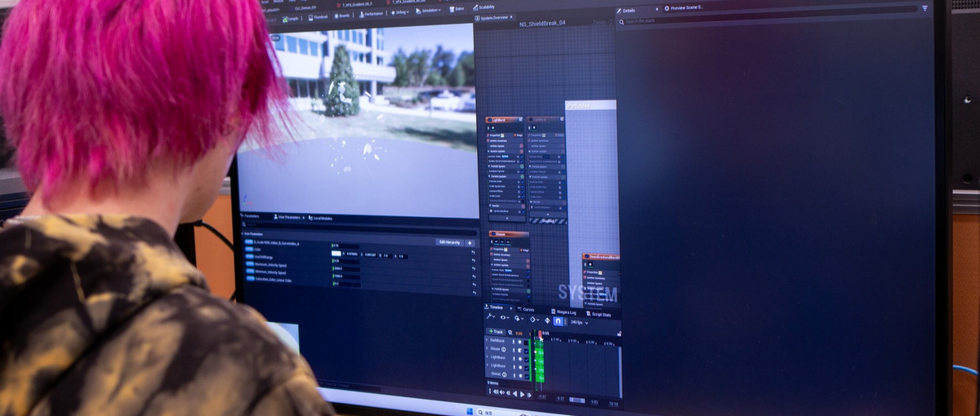This screenshot has height=416, width=980.
Task: Click the Color parameter white swatch
Action: pos(336,254)
